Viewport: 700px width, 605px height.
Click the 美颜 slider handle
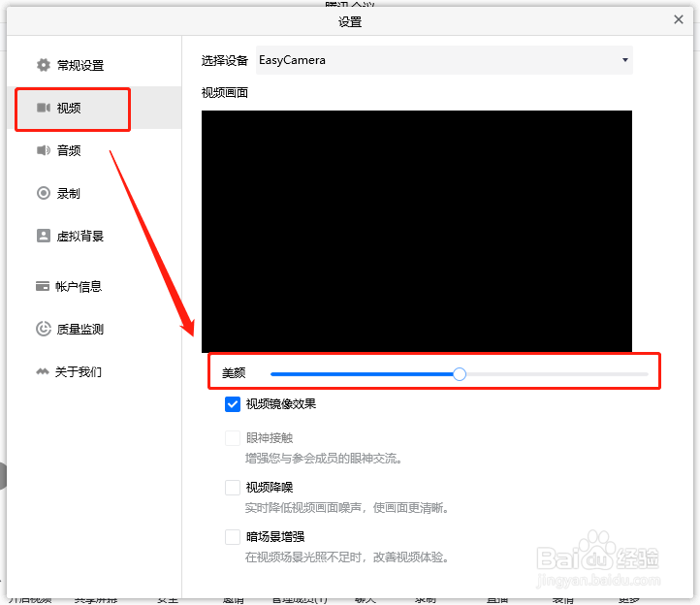[x=460, y=374]
